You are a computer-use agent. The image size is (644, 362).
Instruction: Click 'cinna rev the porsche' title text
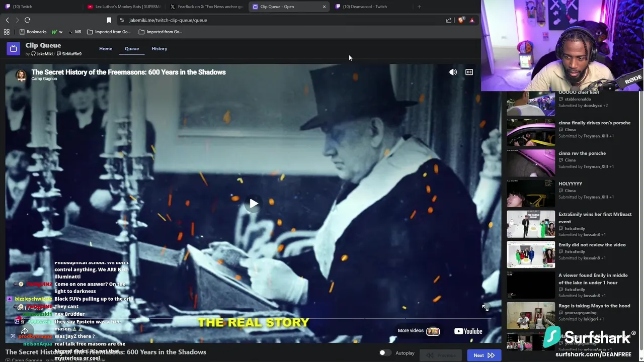coord(582,153)
